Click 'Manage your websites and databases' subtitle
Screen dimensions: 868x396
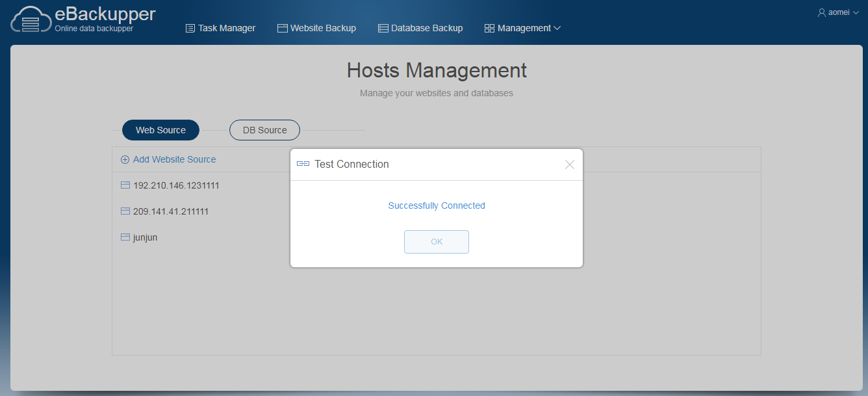437,93
